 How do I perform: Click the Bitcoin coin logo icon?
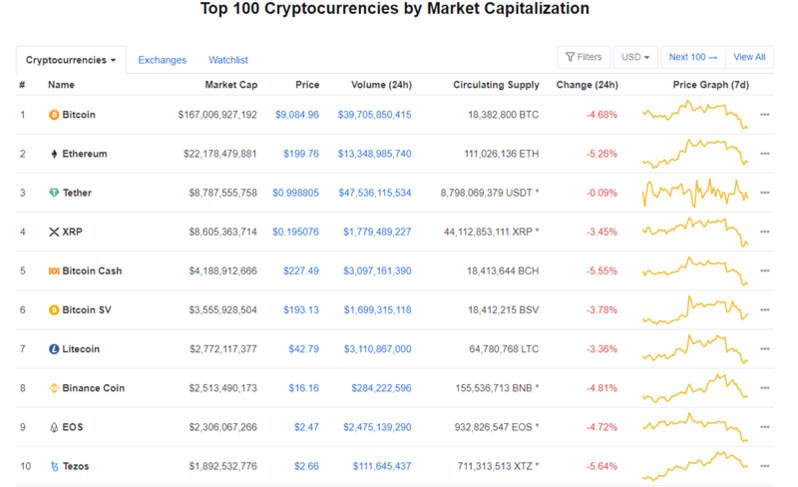point(54,115)
